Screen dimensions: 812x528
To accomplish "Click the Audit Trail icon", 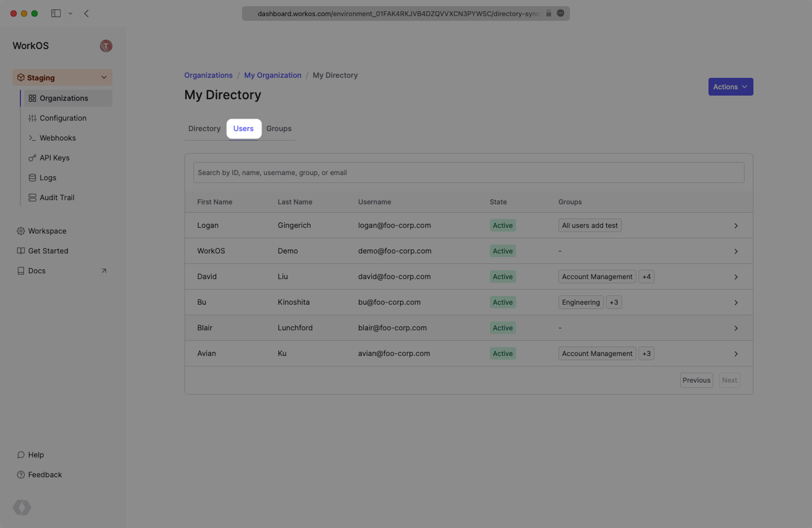I will coord(32,197).
